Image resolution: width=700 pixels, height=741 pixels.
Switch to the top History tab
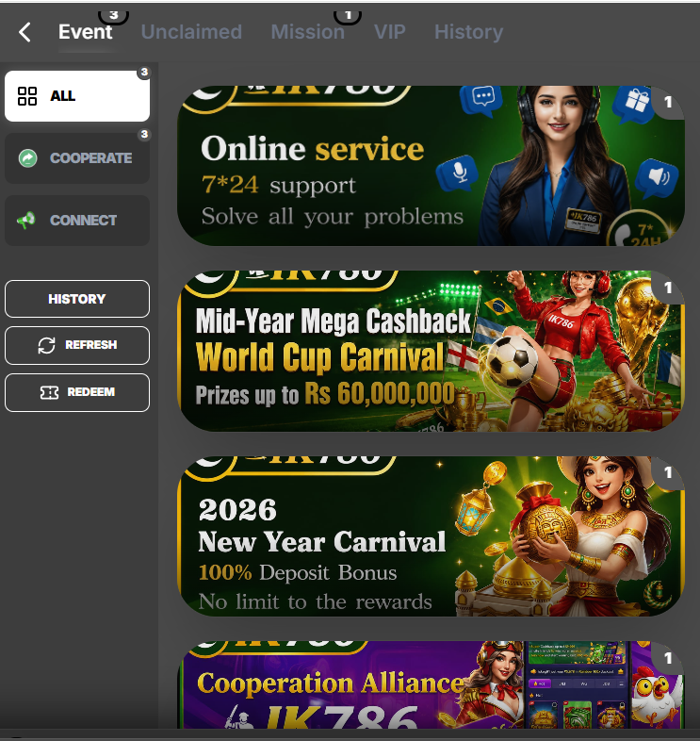(x=468, y=32)
